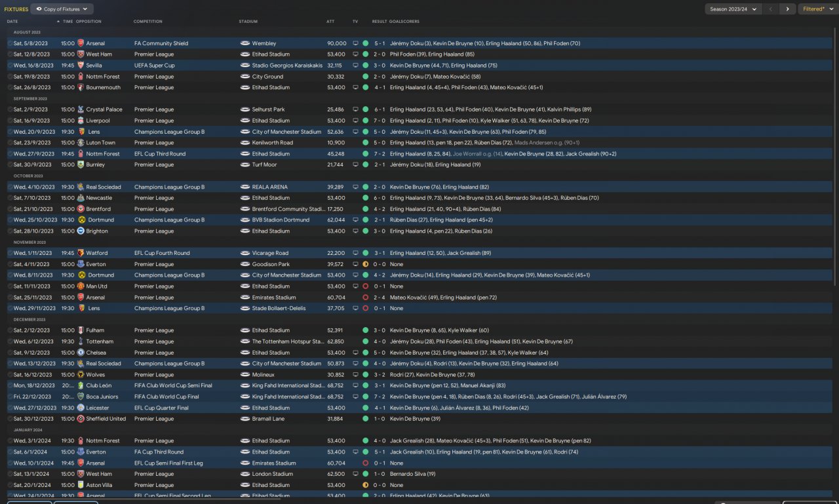
Task: Go to the next season with the right arrow
Action: [x=787, y=9]
